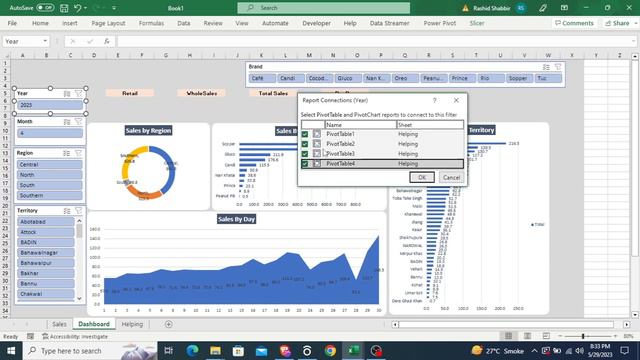Image resolution: width=640 pixels, height=360 pixels.
Task: Click the Search box in title bar
Action: pyautogui.click(x=324, y=8)
